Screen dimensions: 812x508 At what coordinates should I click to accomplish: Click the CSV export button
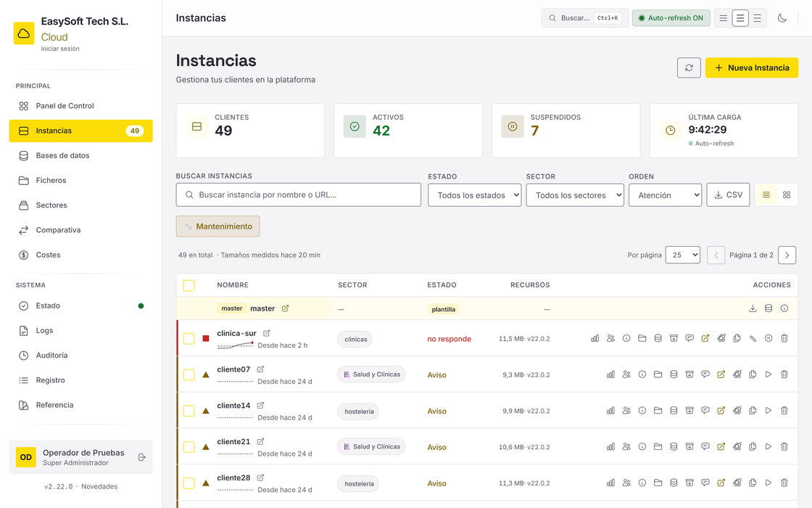coord(728,195)
